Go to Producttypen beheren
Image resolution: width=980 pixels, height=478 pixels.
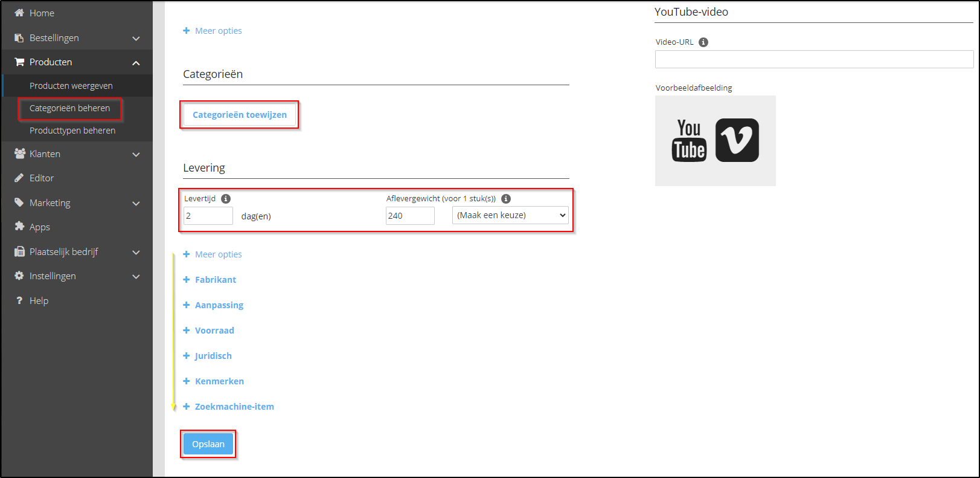(x=72, y=131)
